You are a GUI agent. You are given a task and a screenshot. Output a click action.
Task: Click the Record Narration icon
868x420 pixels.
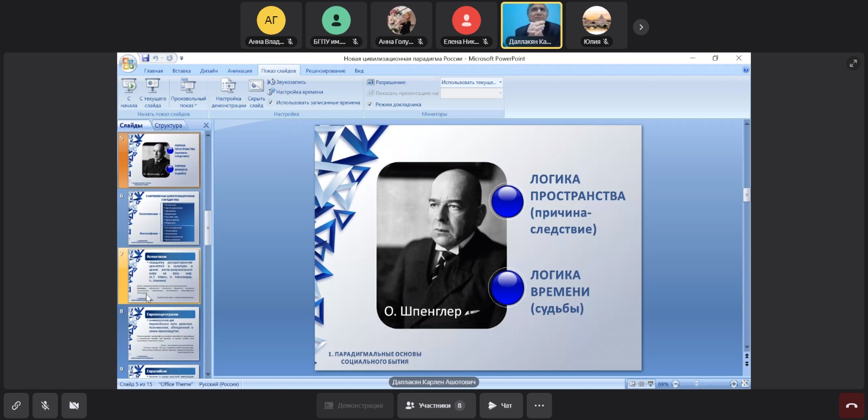point(272,82)
